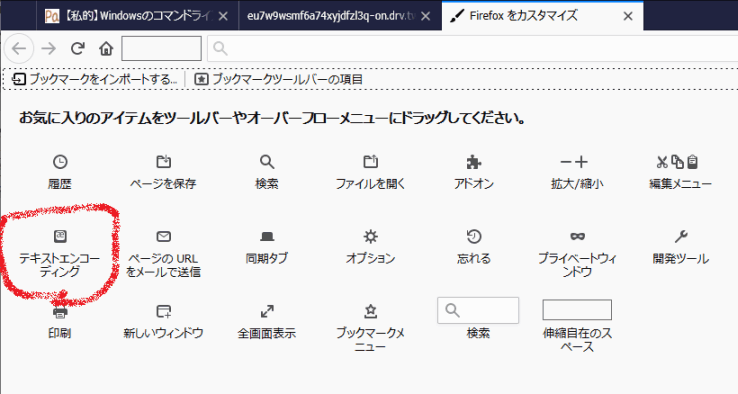The image size is (738, 394).
Task: Click the ブックマークツールバーの項目 item
Action: (279, 79)
